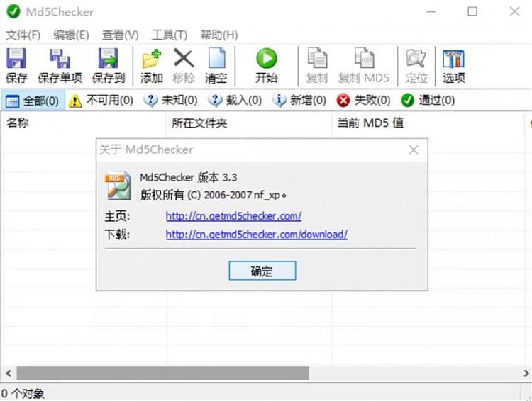Open the 编辑(E) menu
This screenshot has width=532, height=401.
pos(71,35)
